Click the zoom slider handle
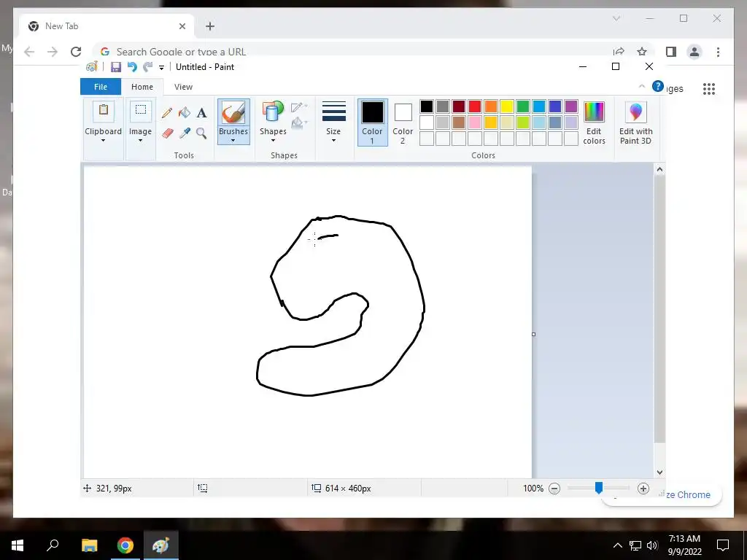The width and height of the screenshot is (747, 560). click(x=599, y=488)
